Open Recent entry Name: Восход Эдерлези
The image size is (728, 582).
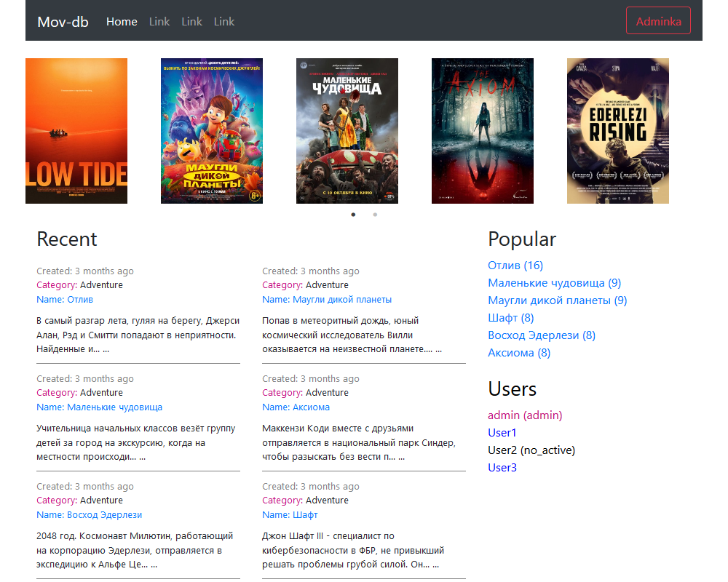pyautogui.click(x=89, y=514)
